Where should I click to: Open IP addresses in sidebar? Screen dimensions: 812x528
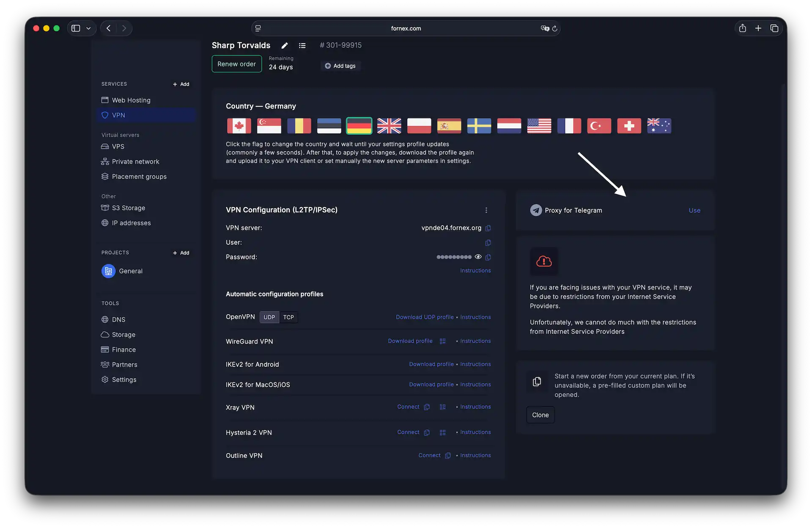pyautogui.click(x=146, y=223)
